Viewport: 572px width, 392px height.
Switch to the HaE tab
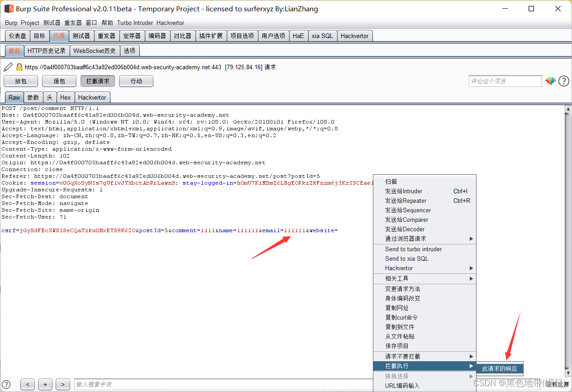click(298, 36)
